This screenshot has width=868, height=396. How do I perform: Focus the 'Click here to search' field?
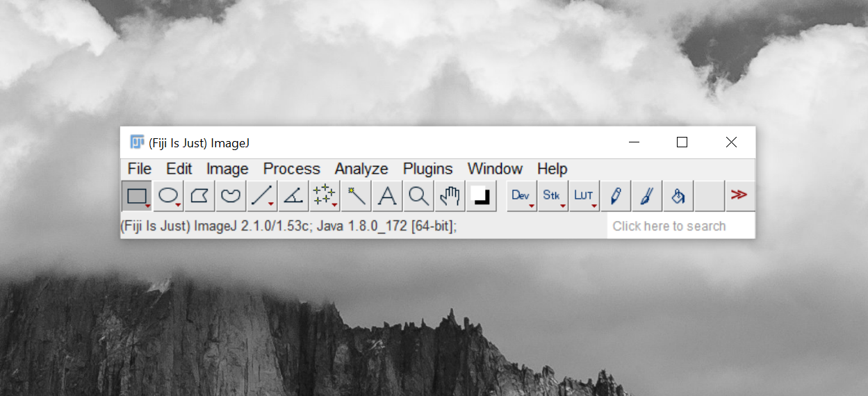pos(681,226)
